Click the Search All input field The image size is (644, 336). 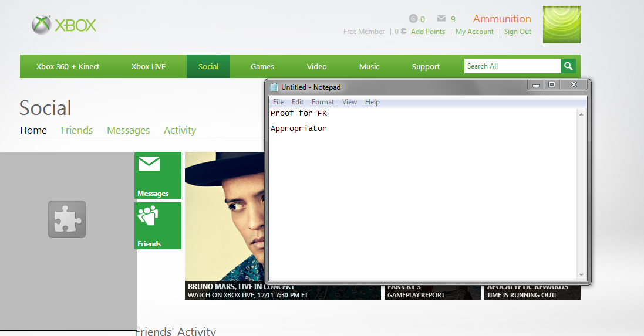pyautogui.click(x=512, y=66)
